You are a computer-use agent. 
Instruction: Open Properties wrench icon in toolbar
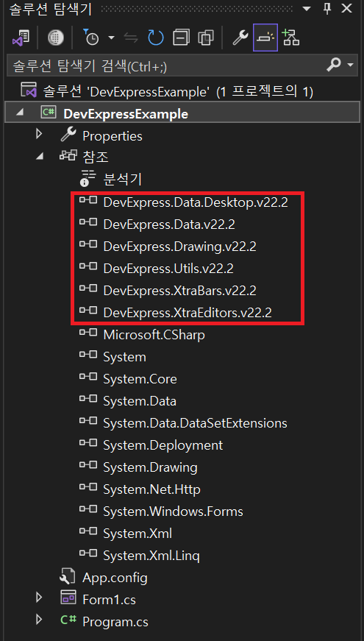(x=240, y=38)
